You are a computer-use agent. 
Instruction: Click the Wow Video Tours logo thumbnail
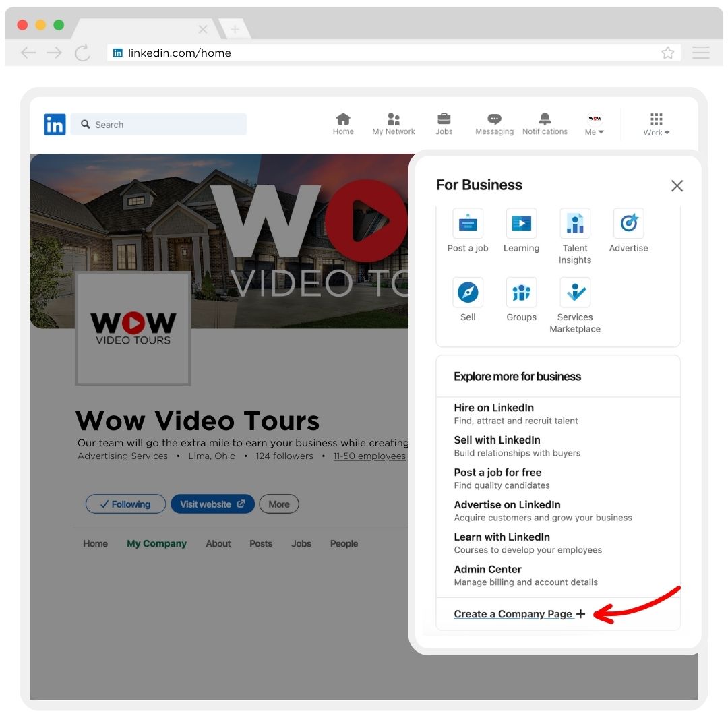(x=133, y=329)
